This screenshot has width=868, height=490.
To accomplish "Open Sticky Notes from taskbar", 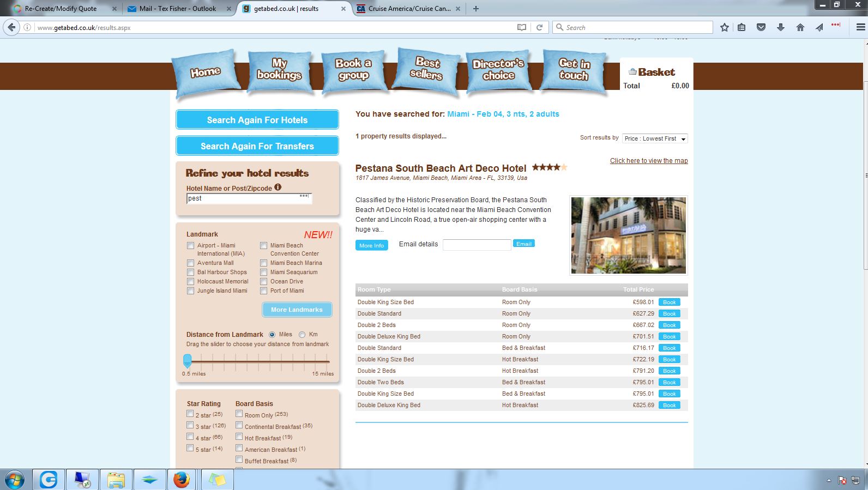I will pos(217,480).
